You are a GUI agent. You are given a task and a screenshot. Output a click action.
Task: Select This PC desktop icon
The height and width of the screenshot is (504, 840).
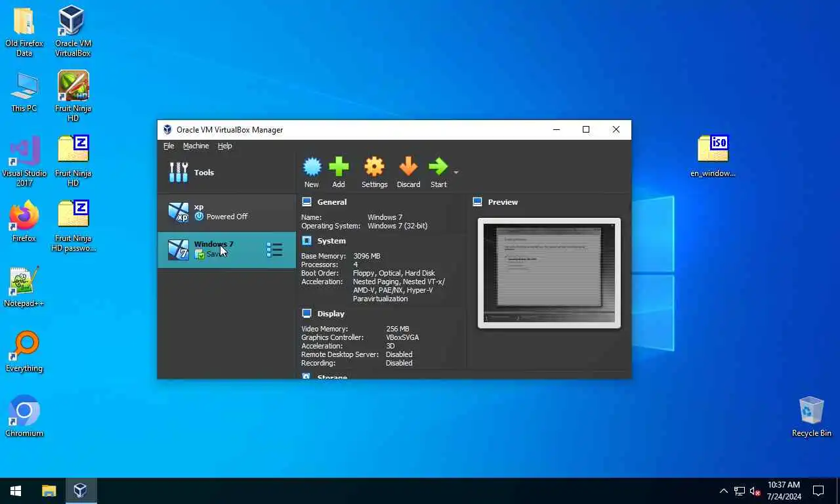(24, 93)
